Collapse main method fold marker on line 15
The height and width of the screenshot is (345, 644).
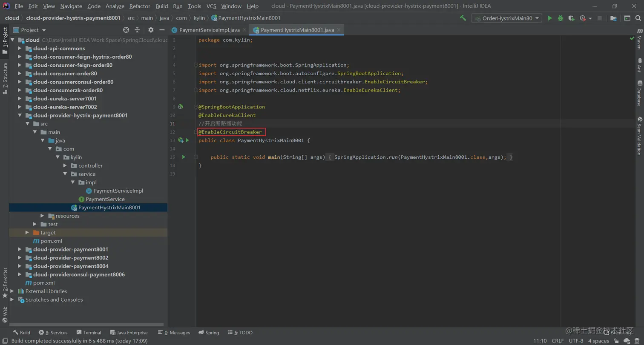point(196,157)
